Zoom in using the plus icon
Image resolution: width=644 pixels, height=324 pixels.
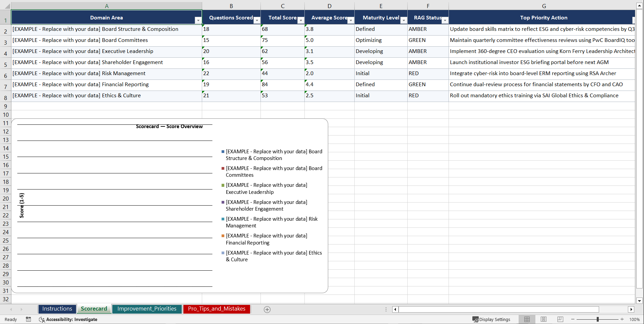coord(622,319)
